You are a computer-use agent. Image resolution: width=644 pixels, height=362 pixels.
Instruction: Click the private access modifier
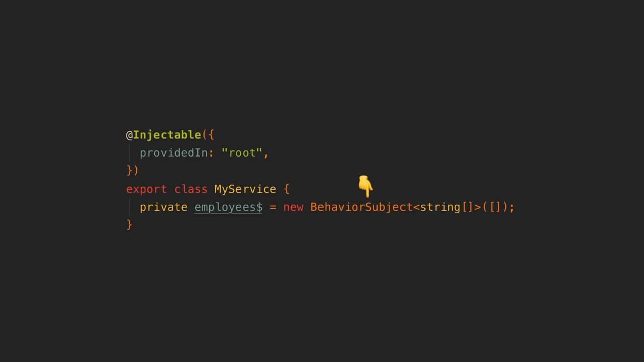point(164,207)
